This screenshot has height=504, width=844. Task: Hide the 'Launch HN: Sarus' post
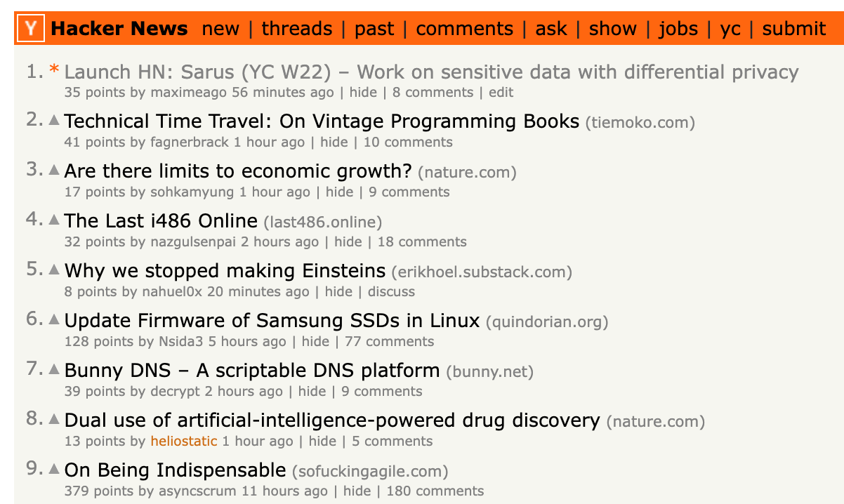(363, 93)
